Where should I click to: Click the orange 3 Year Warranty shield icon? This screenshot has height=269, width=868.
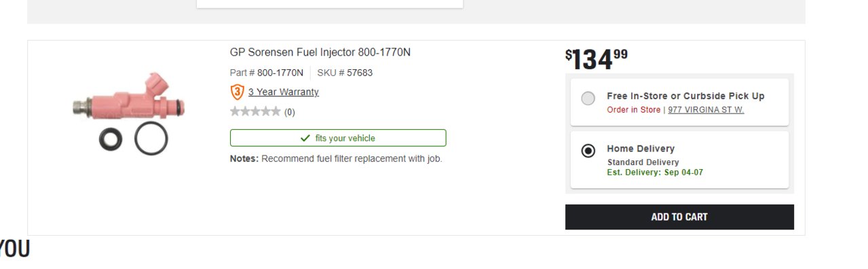(x=237, y=92)
